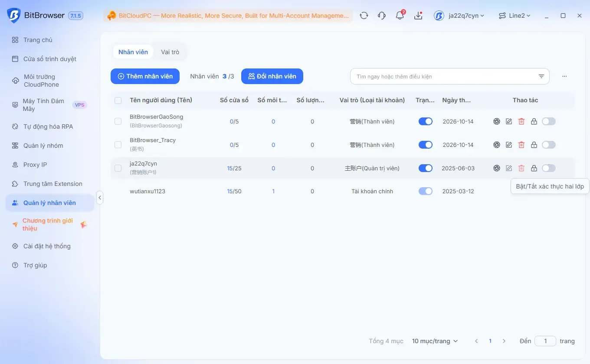Open Chương trình giới thiệu
Viewport: 590px width, 364px height.
tap(49, 224)
